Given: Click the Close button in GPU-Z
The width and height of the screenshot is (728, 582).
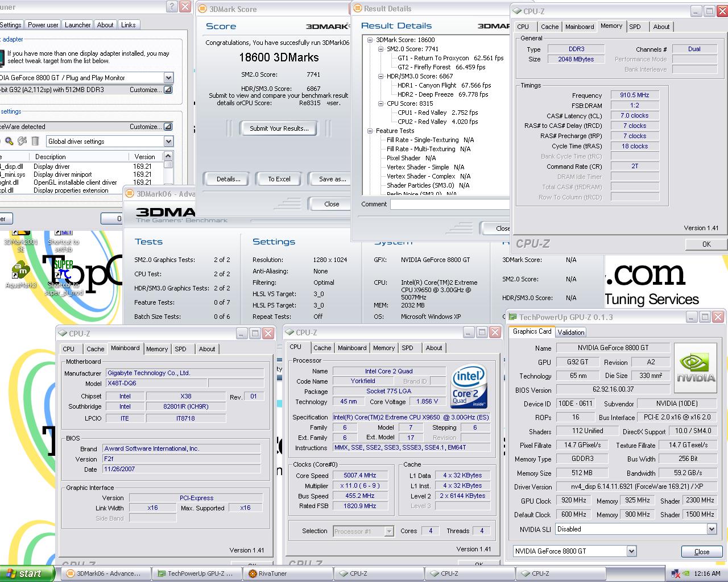Looking at the screenshot, I should 702,551.
